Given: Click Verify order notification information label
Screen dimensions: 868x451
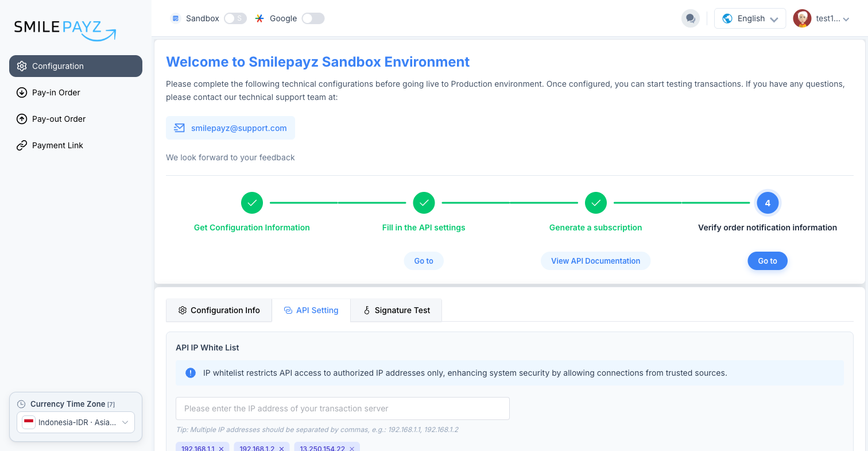Looking at the screenshot, I should coord(768,228).
